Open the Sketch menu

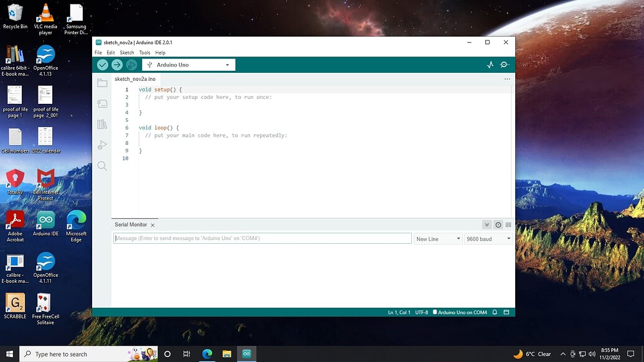127,52
